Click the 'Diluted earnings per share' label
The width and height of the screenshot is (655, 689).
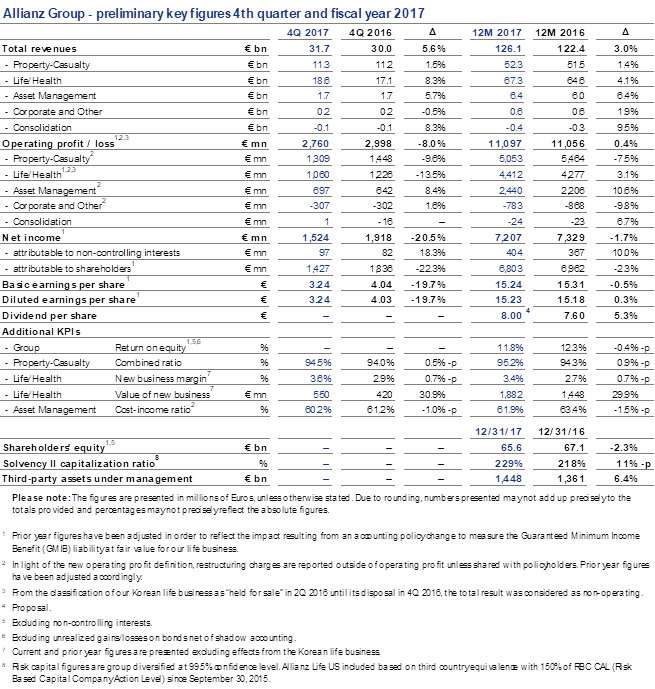69,300
